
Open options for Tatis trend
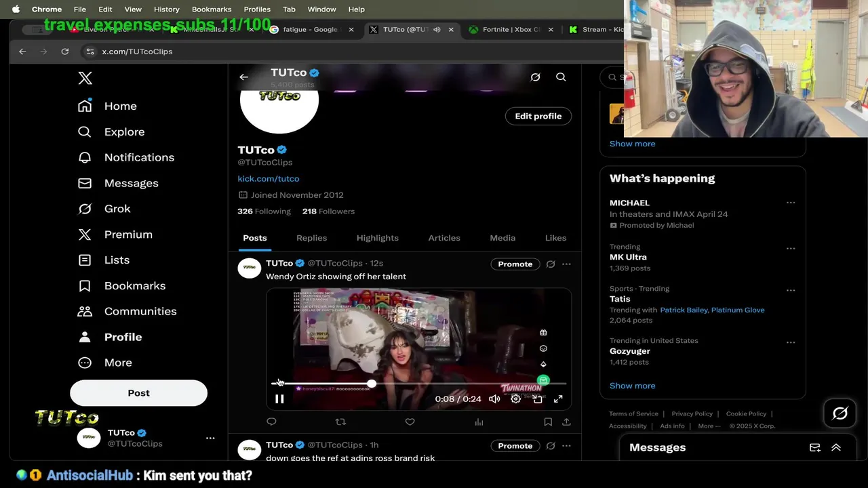pos(791,290)
